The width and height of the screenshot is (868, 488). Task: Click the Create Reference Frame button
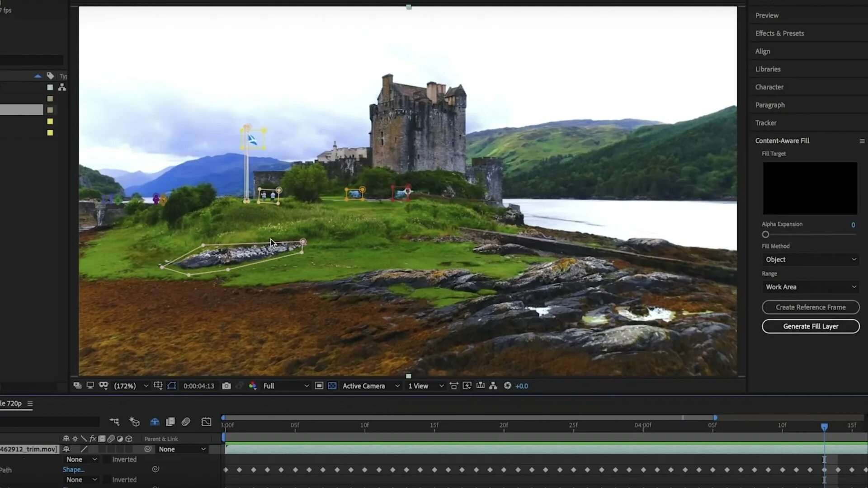(x=810, y=307)
